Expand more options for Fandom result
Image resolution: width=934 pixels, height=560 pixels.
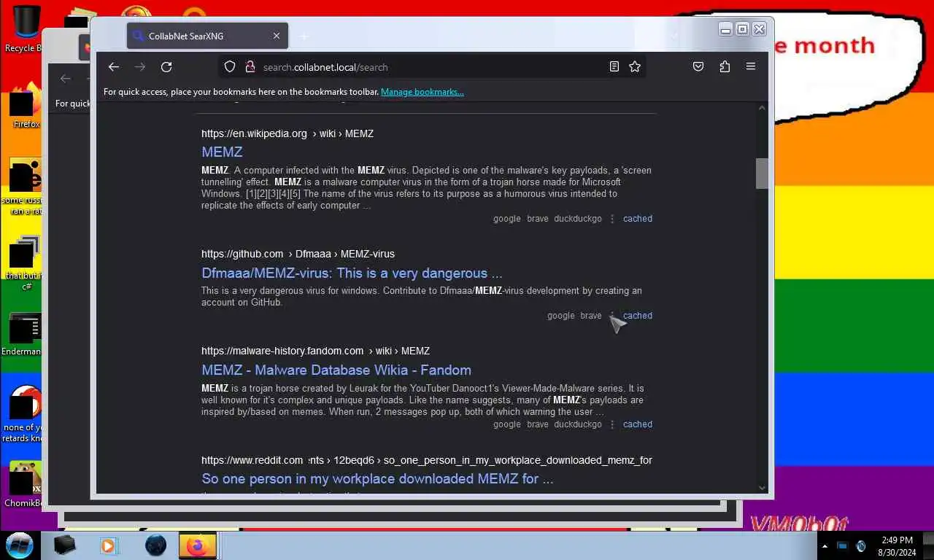[612, 424]
